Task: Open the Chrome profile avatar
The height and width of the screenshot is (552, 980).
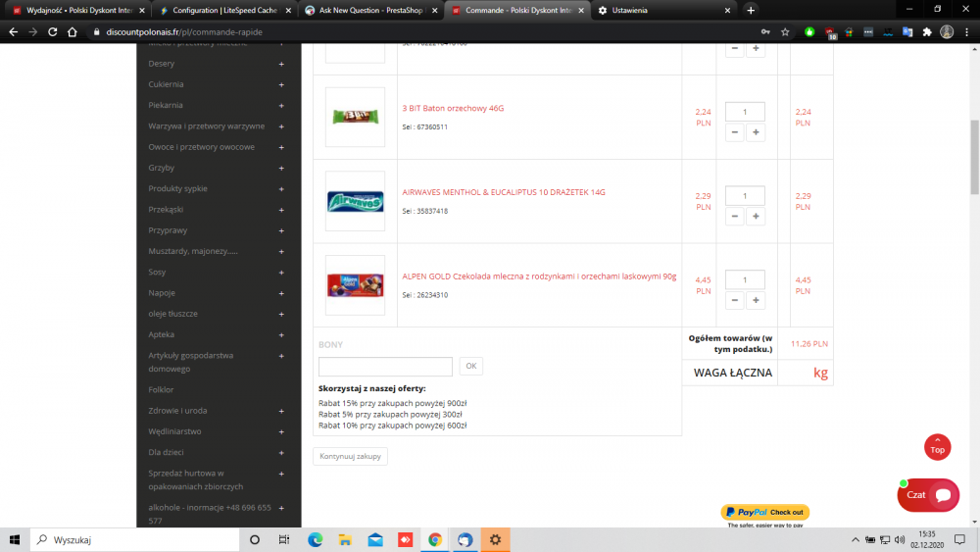Action: click(947, 32)
